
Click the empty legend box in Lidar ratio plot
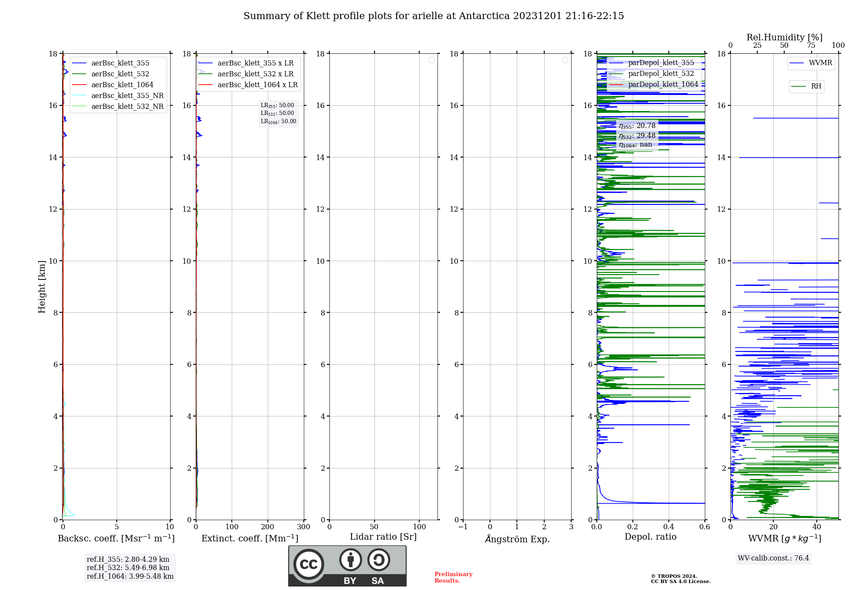click(x=431, y=60)
